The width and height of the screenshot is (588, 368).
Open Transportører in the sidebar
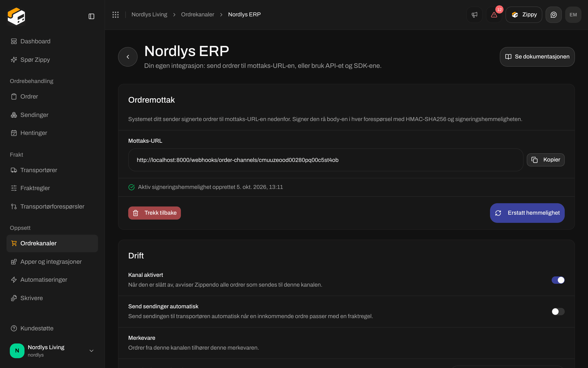(52, 170)
